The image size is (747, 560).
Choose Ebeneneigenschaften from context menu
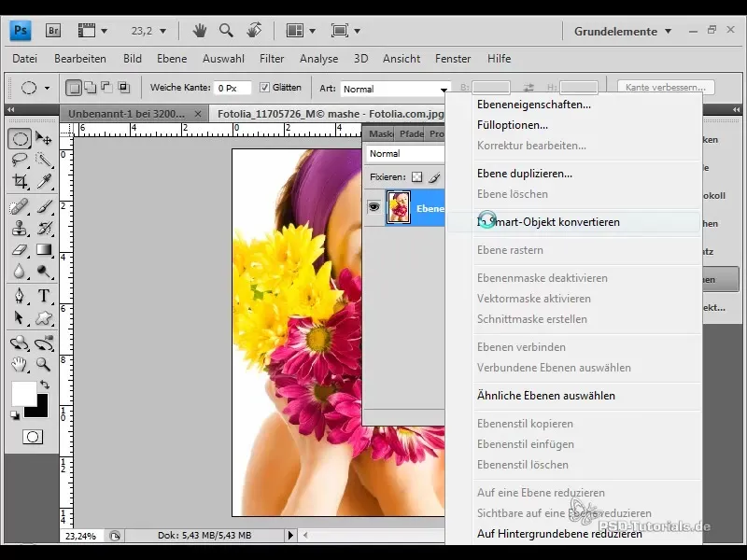574,105
